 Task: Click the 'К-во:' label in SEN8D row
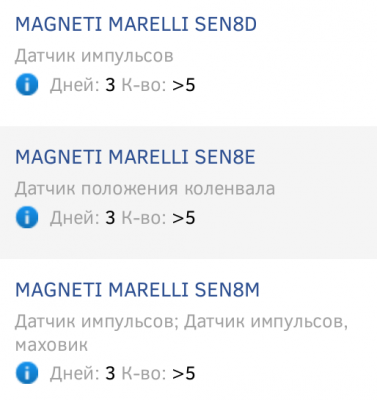[144, 85]
